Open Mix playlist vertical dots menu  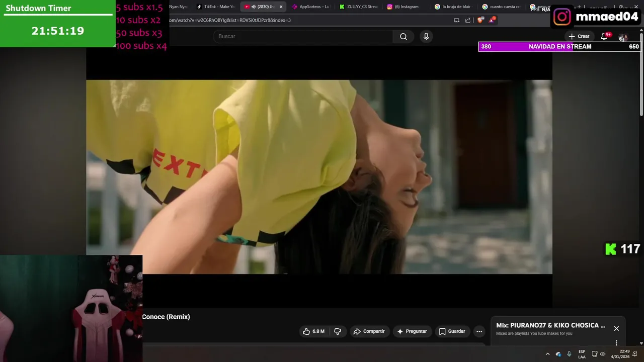(616, 343)
